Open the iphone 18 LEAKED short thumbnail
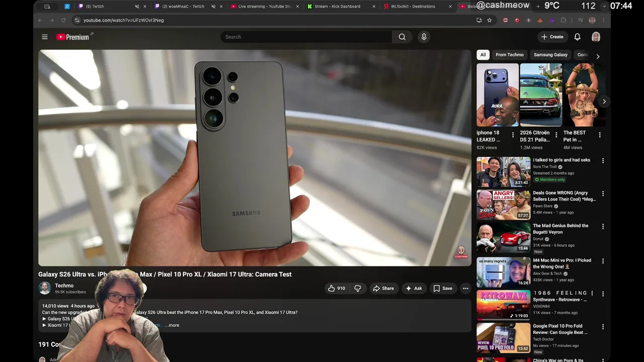 [x=498, y=95]
